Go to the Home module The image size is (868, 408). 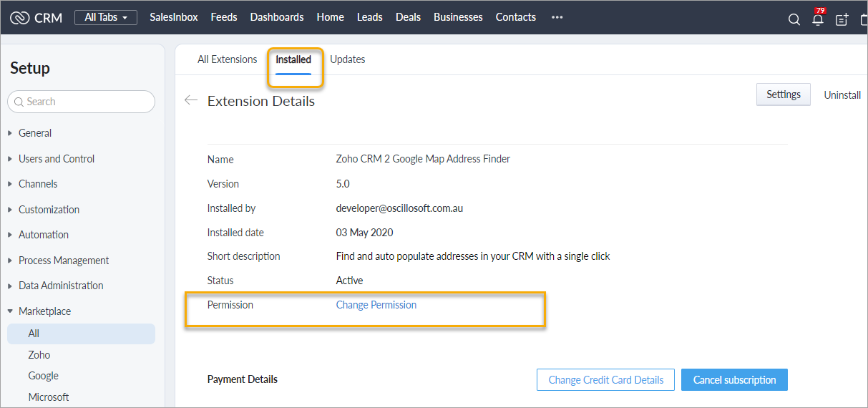tap(331, 17)
